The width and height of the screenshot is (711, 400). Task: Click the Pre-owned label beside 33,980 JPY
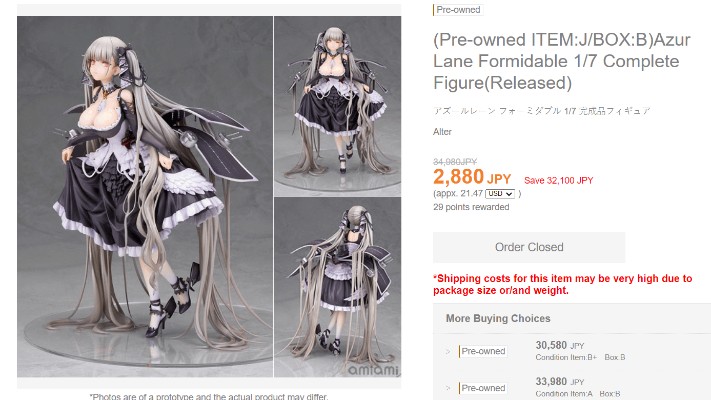(483, 388)
